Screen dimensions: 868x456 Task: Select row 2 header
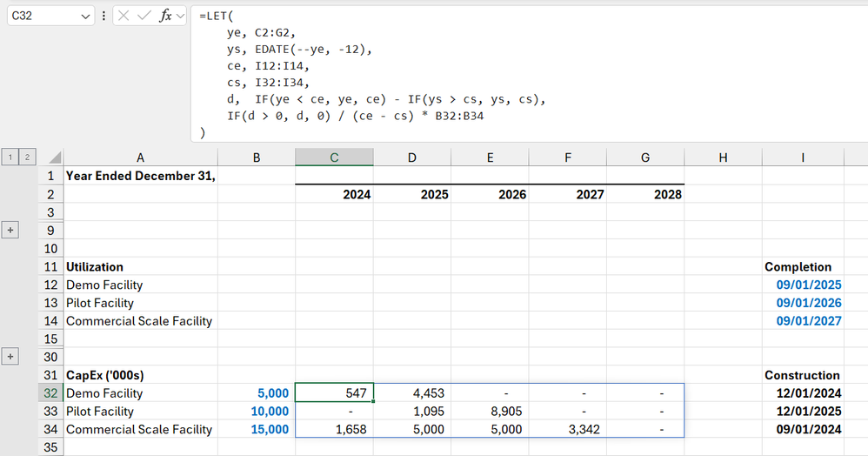(x=51, y=194)
